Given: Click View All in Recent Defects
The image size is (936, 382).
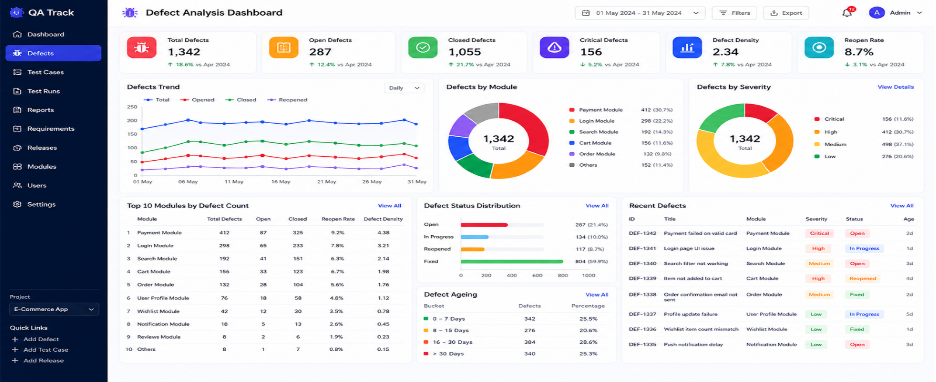Looking at the screenshot, I should (901, 206).
